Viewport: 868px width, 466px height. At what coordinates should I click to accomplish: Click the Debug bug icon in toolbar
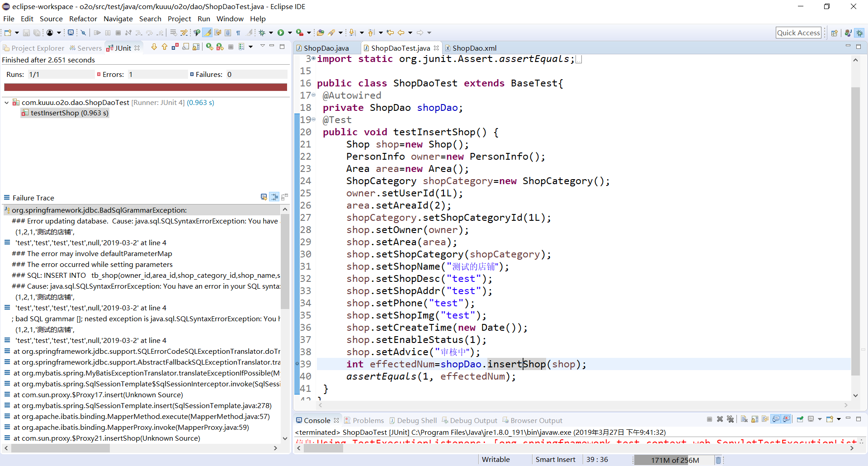(262, 33)
